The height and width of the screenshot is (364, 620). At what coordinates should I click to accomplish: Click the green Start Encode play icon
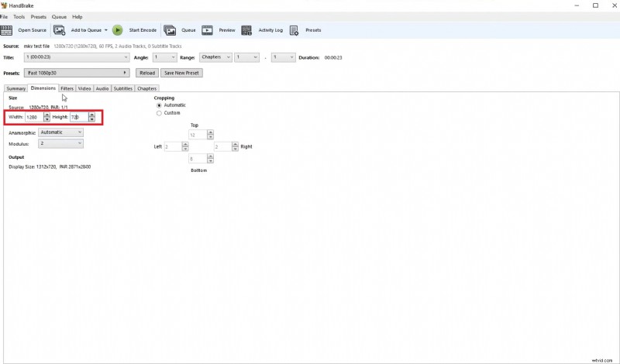118,30
